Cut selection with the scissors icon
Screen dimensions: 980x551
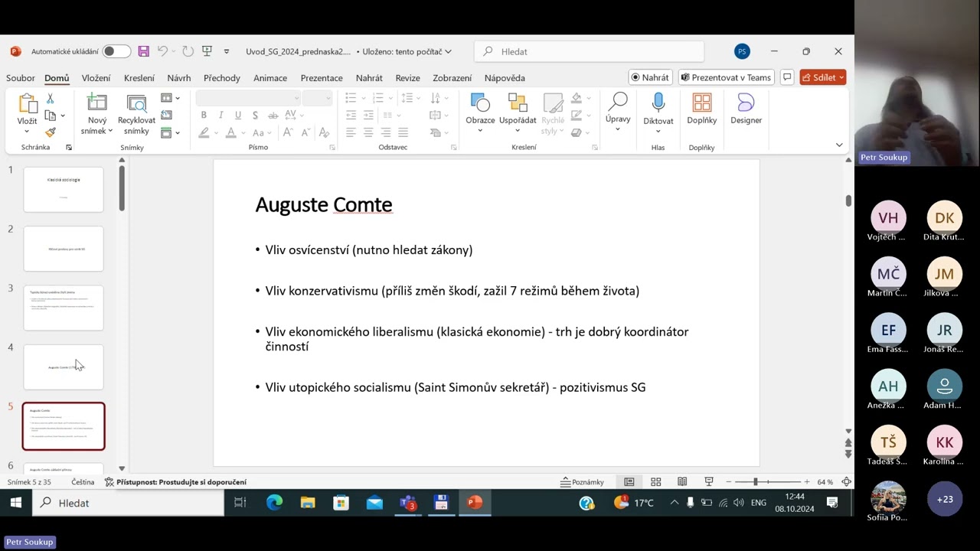click(x=50, y=99)
